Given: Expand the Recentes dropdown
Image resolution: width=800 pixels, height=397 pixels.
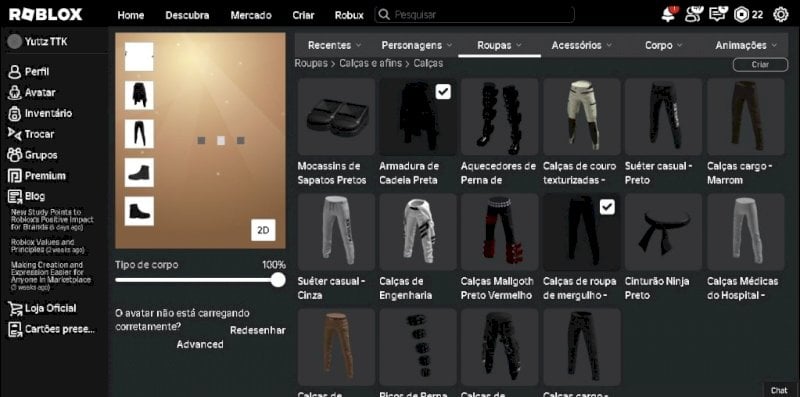Looking at the screenshot, I should (x=335, y=45).
